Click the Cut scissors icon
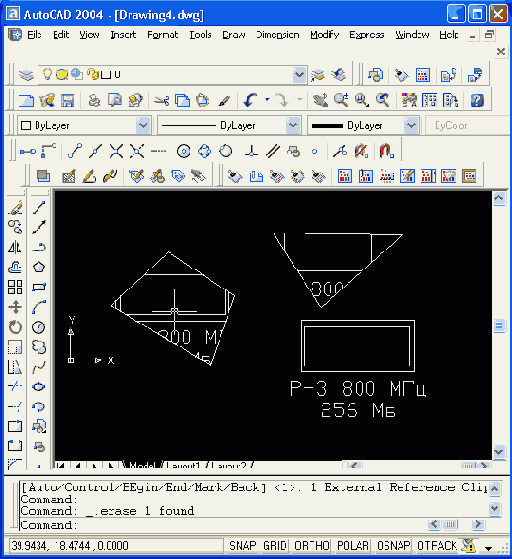The height and width of the screenshot is (559, 512). point(162,101)
